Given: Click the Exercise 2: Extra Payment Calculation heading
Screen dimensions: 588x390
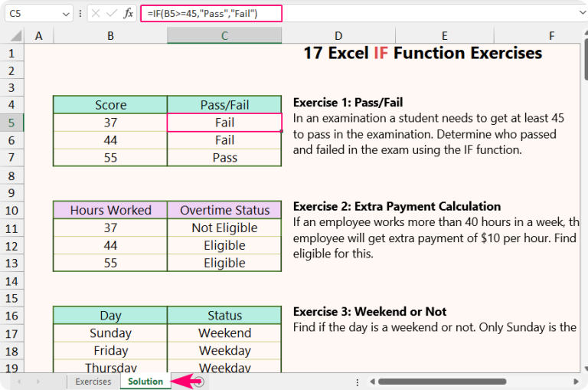Looking at the screenshot, I should point(397,206).
